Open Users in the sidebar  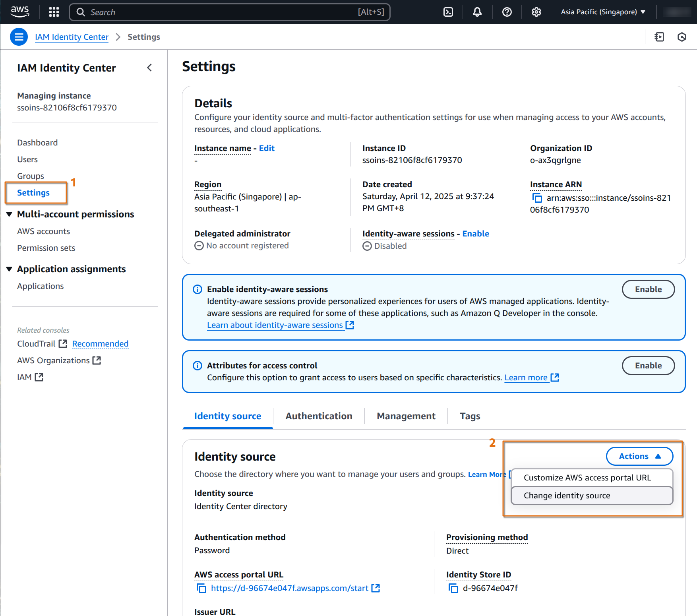click(x=27, y=159)
